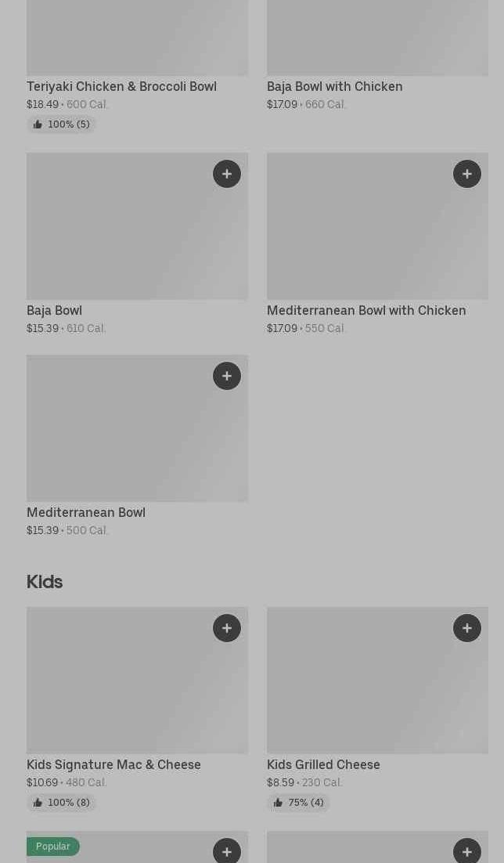Open Teriyaki Chicken & Broccoli Bowl title
This screenshot has width=504, height=863.
click(x=121, y=86)
